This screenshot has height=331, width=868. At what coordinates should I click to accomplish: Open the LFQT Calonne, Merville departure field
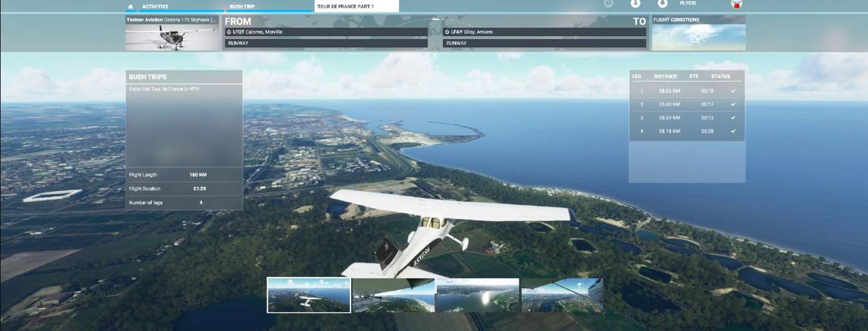(326, 32)
